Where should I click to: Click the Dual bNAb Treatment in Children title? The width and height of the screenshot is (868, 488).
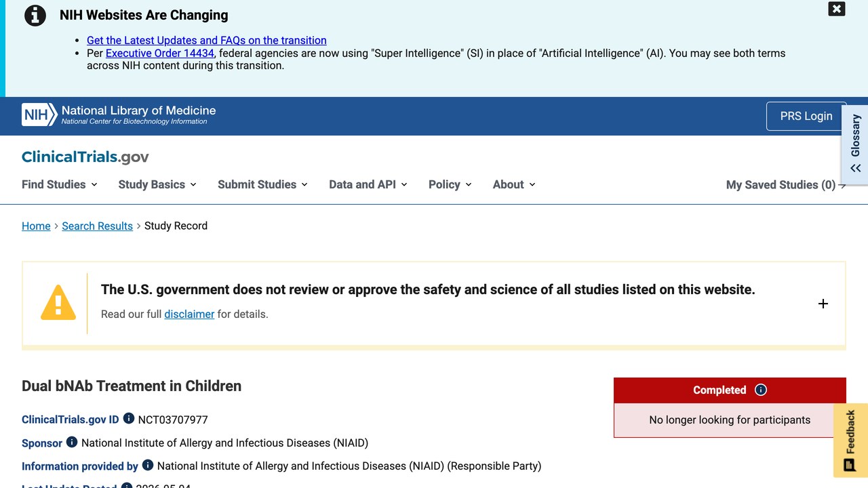pos(132,386)
